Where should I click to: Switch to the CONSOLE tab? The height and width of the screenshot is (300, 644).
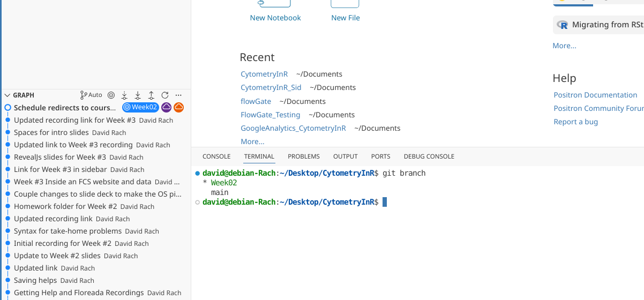pos(216,156)
